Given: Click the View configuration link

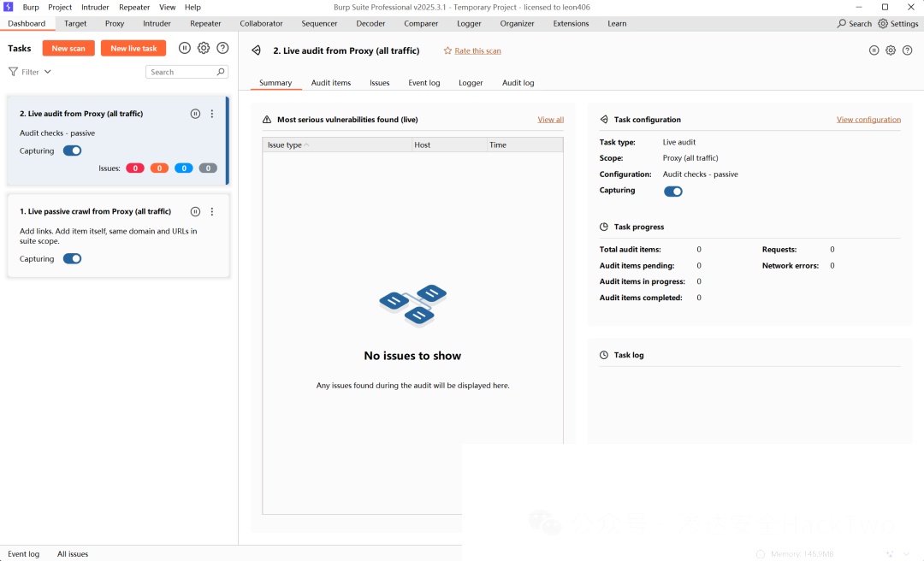Looking at the screenshot, I should pyautogui.click(x=868, y=120).
